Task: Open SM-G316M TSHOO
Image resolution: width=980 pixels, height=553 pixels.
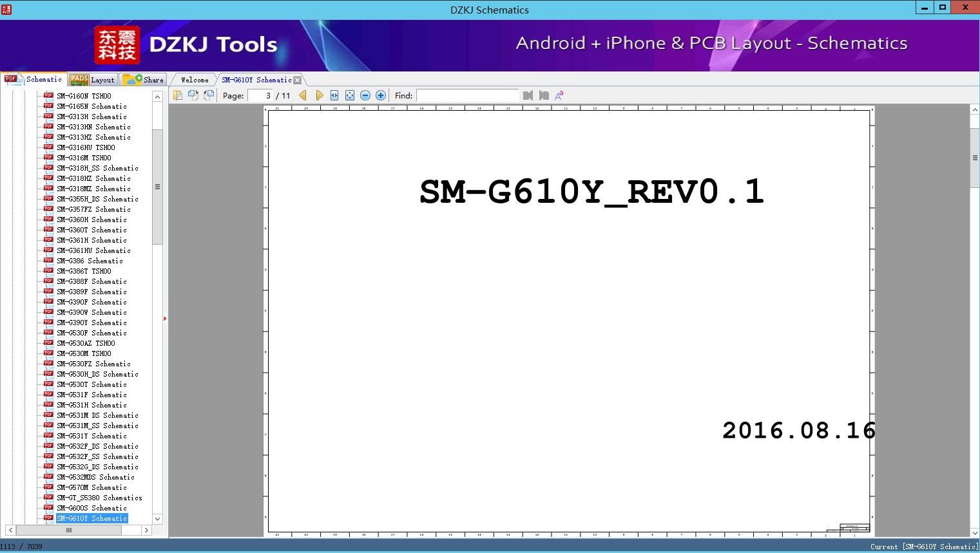Action: coord(84,158)
